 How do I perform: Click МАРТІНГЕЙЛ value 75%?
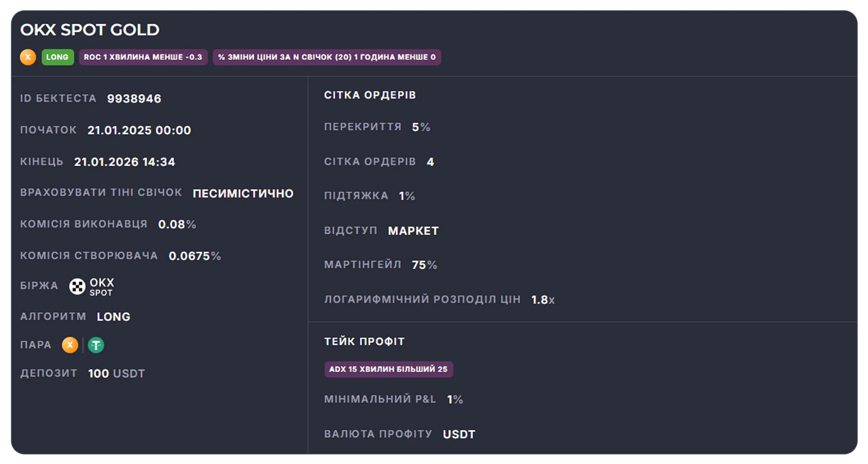pos(424,265)
